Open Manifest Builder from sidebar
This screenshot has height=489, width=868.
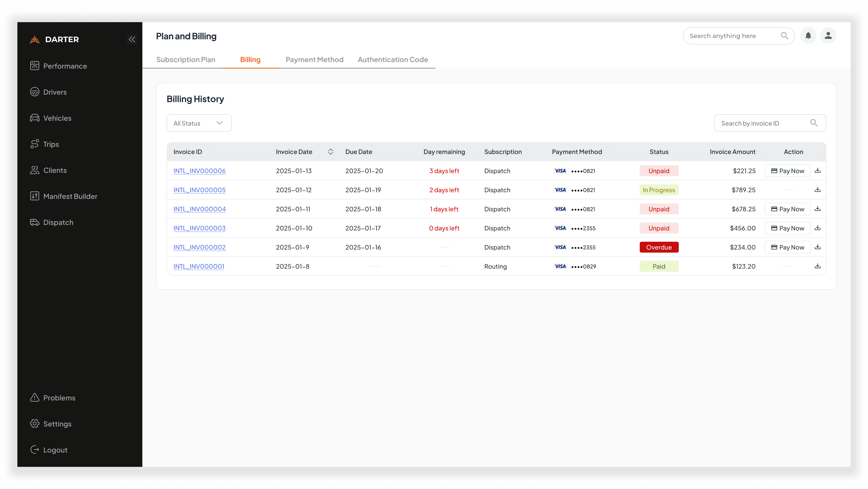point(70,196)
